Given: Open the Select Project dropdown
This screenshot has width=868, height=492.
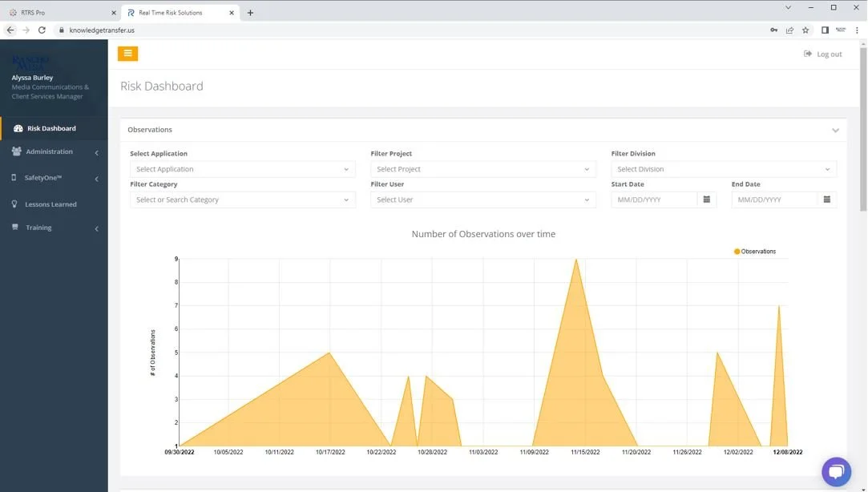Looking at the screenshot, I should (x=483, y=169).
